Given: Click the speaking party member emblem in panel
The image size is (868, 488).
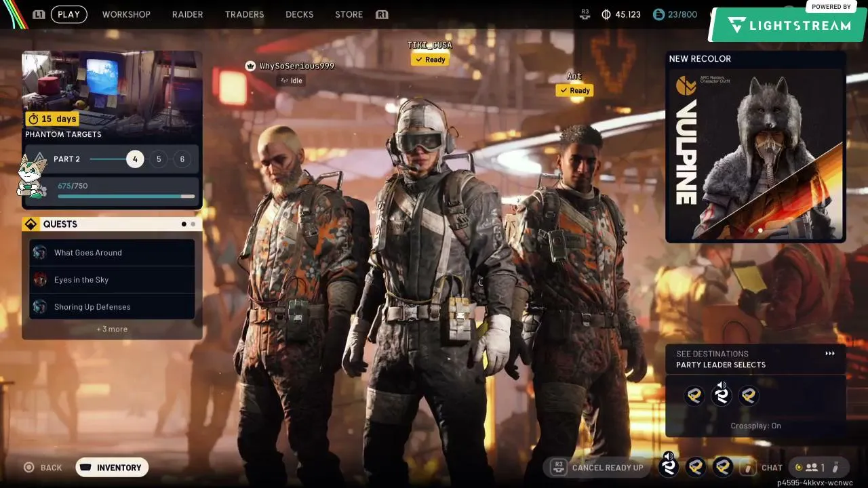Looking at the screenshot, I should [x=722, y=394].
